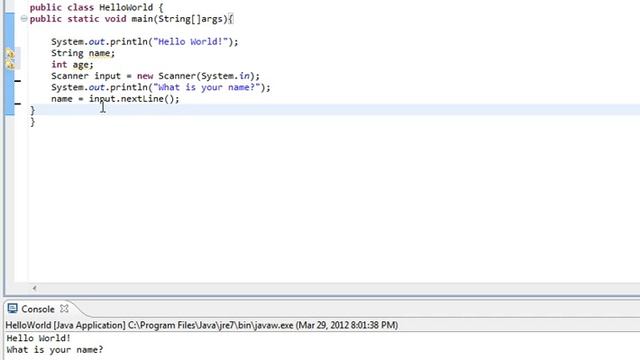Click the Console monitor icon
The height and width of the screenshot is (360, 640).
pyautogui.click(x=12, y=309)
